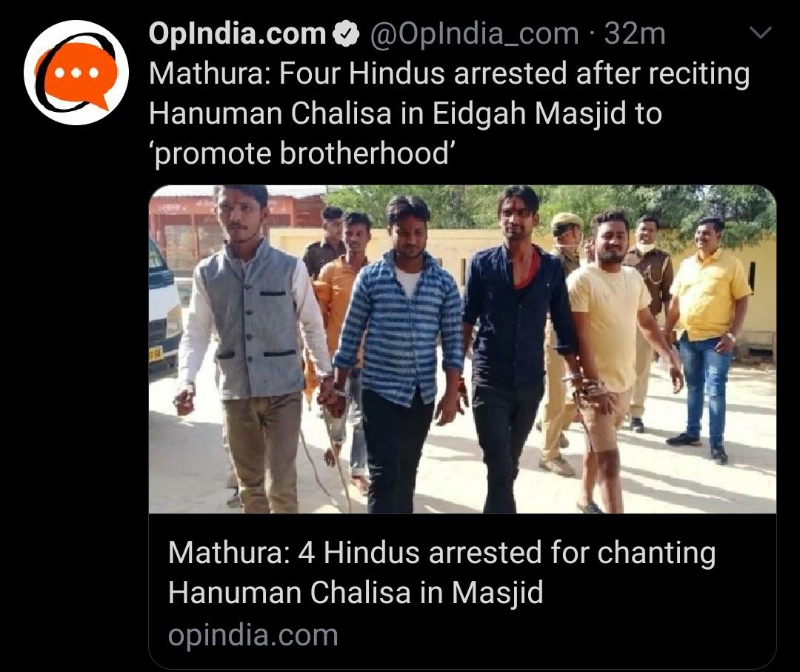This screenshot has height=672, width=800.
Task: Open the OpIndia profile avatar
Action: pos(76,72)
